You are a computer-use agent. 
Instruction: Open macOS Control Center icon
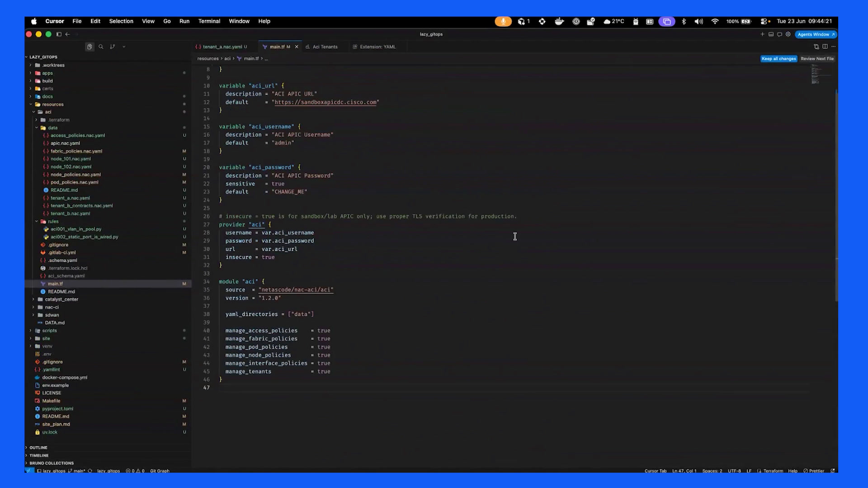click(764, 21)
